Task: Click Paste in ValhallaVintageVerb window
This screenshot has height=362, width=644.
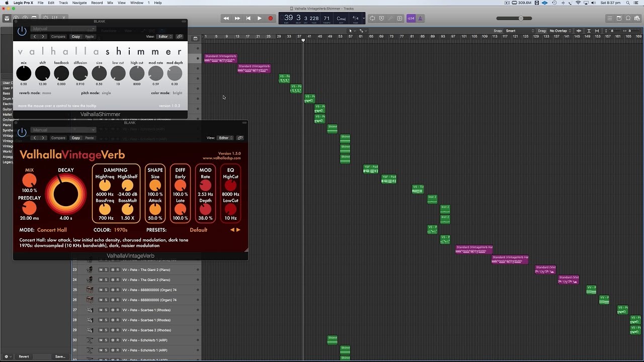Action: click(x=89, y=138)
